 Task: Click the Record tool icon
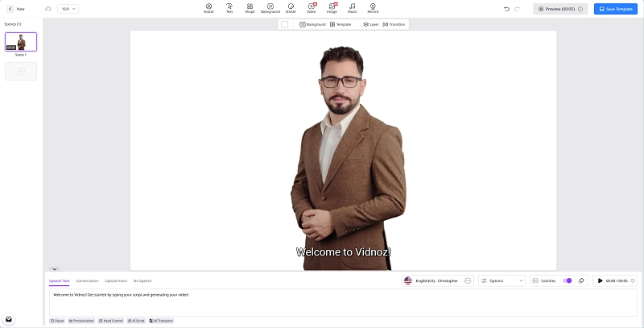373,8
